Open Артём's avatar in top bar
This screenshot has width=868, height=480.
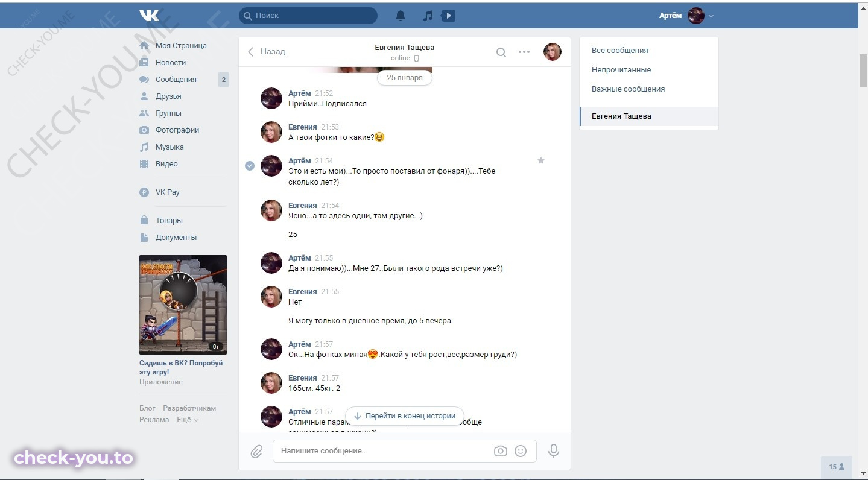tap(696, 16)
